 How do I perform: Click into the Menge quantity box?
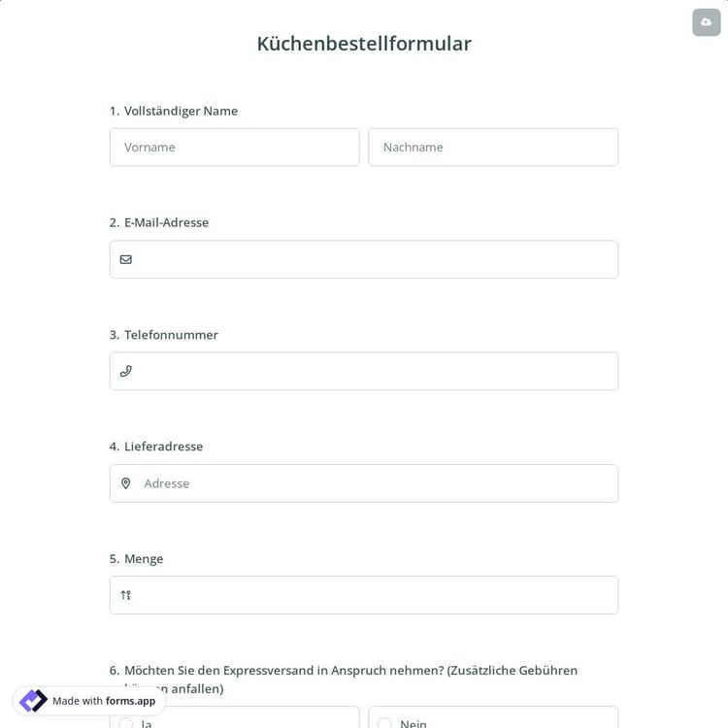tap(374, 595)
